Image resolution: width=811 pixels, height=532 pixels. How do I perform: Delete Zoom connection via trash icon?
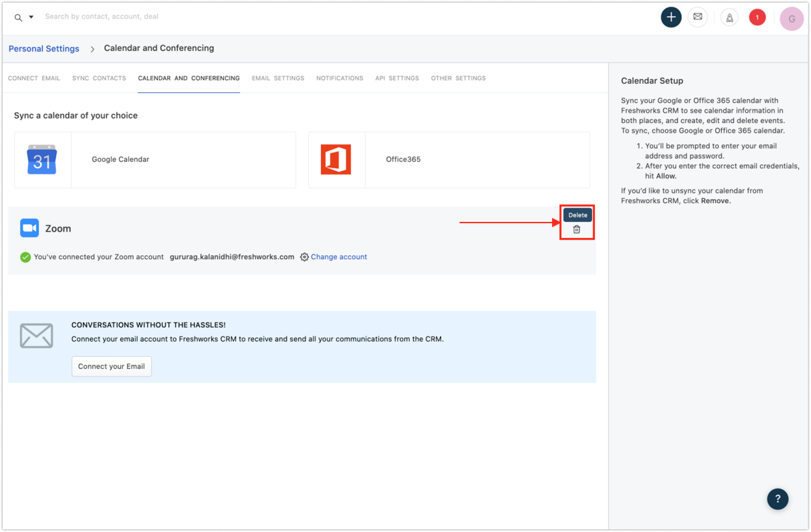pyautogui.click(x=577, y=229)
